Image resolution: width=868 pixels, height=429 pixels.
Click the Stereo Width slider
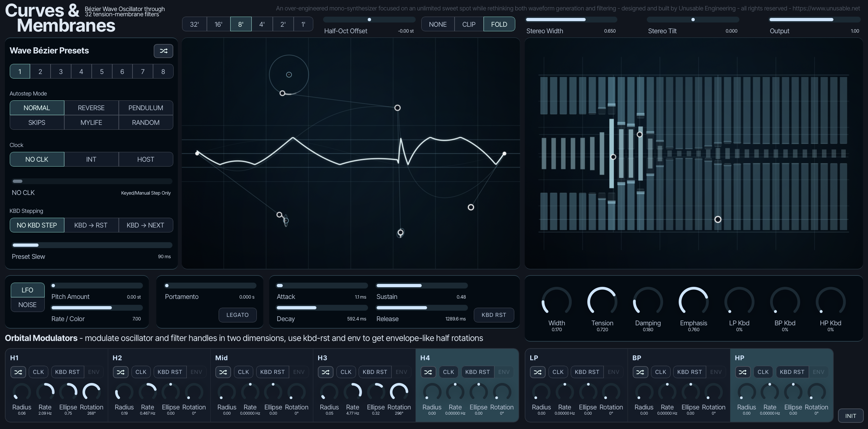tap(571, 20)
